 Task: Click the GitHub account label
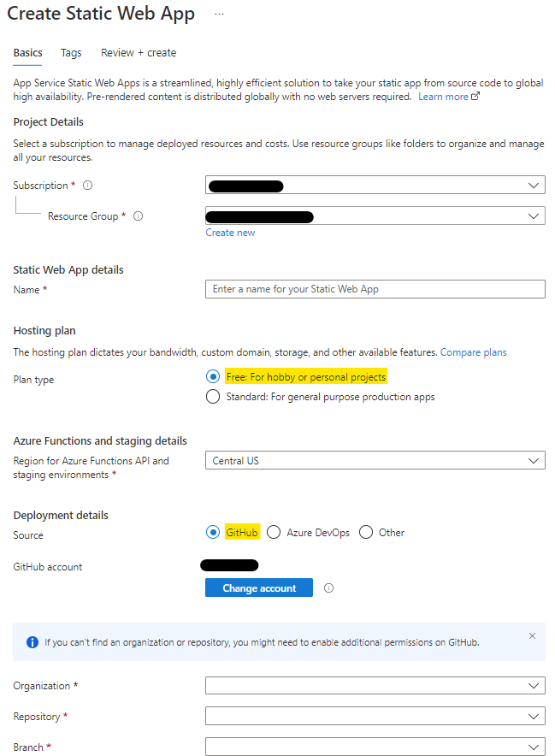coord(48,567)
